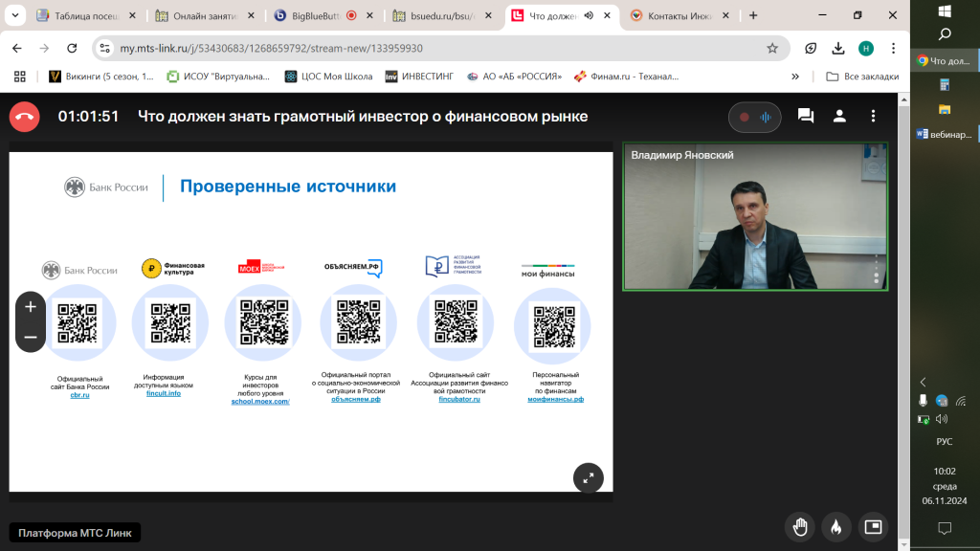The width and height of the screenshot is (980, 551).
Task: Open the ИНВЕСТИНГ bookmark
Action: [419, 77]
